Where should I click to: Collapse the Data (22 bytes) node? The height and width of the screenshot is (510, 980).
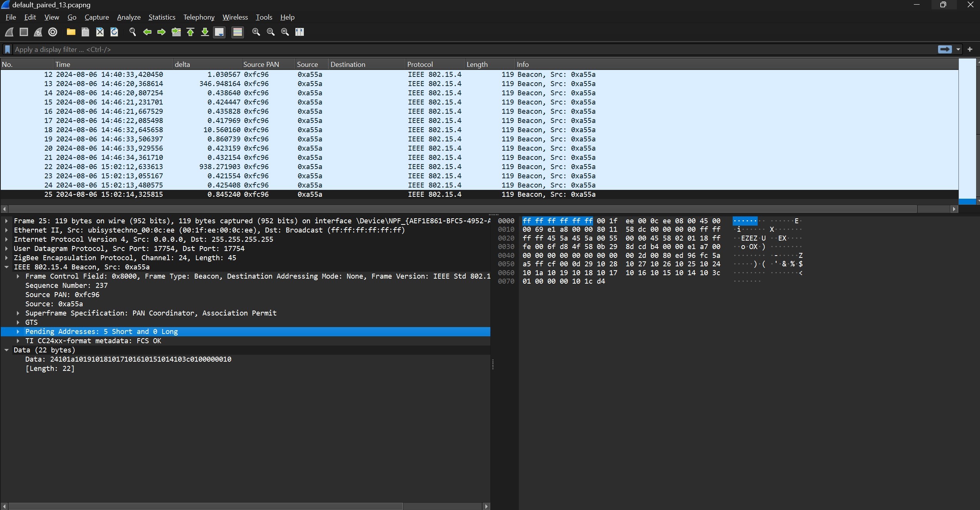pyautogui.click(x=7, y=350)
